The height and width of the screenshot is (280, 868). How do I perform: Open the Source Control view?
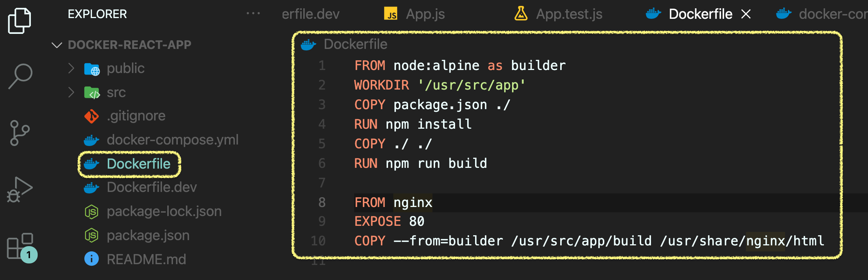20,133
